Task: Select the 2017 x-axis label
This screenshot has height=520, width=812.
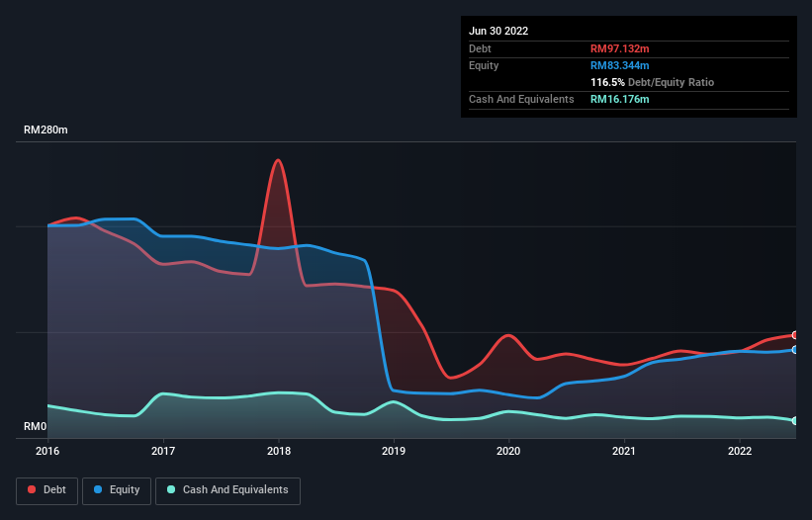Action: (163, 451)
